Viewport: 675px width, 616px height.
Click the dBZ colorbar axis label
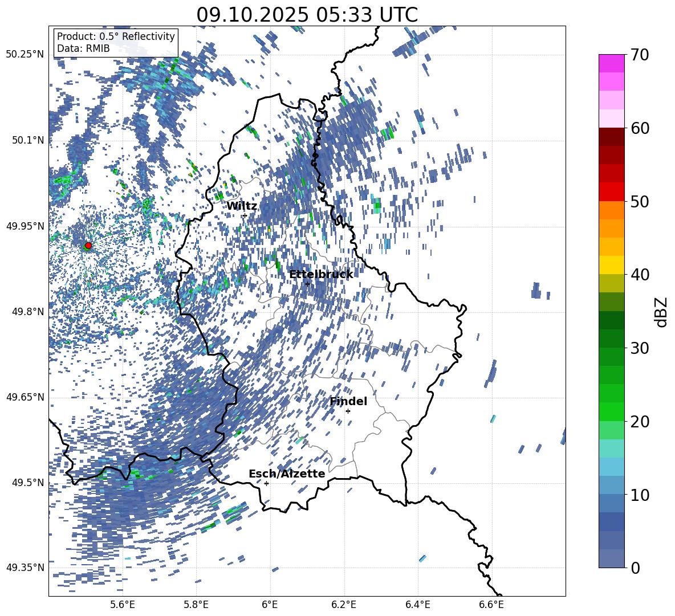pos(662,312)
